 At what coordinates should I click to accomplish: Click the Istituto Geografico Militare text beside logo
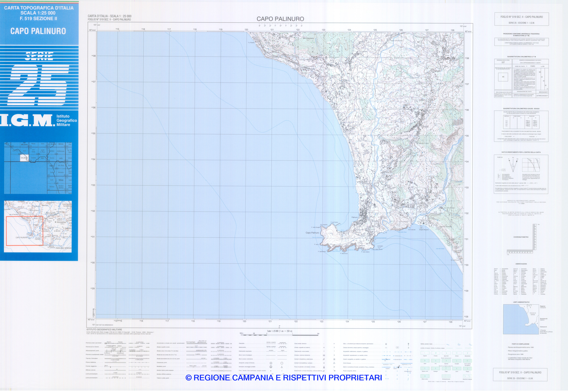(x=67, y=120)
